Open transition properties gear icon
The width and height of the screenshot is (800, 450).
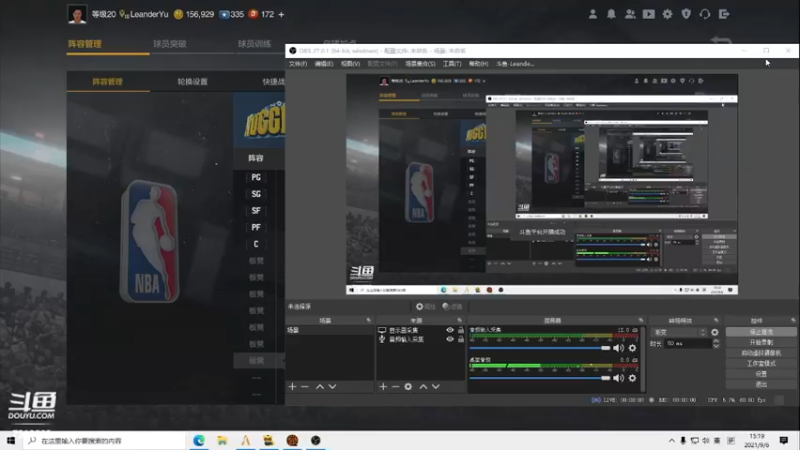click(715, 332)
